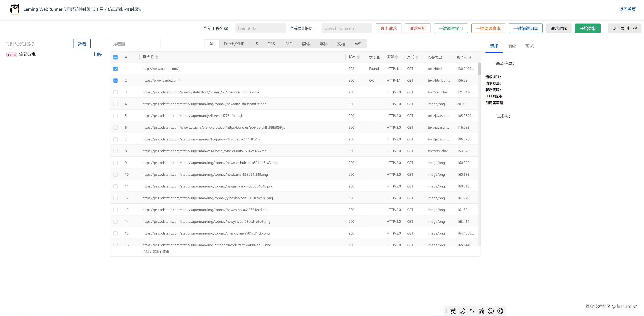Click the owl logo in header

point(15,9)
